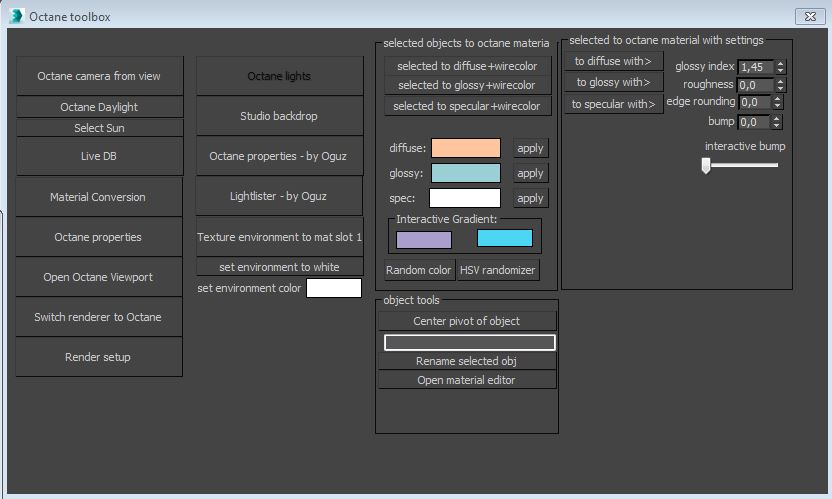Increase edge rounding with up arrow
This screenshot has width=832, height=499.
(777, 99)
